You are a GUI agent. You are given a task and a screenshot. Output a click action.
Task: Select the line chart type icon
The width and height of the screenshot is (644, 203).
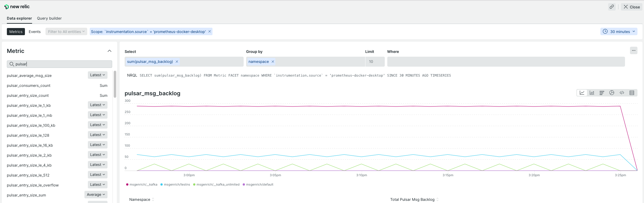582,93
